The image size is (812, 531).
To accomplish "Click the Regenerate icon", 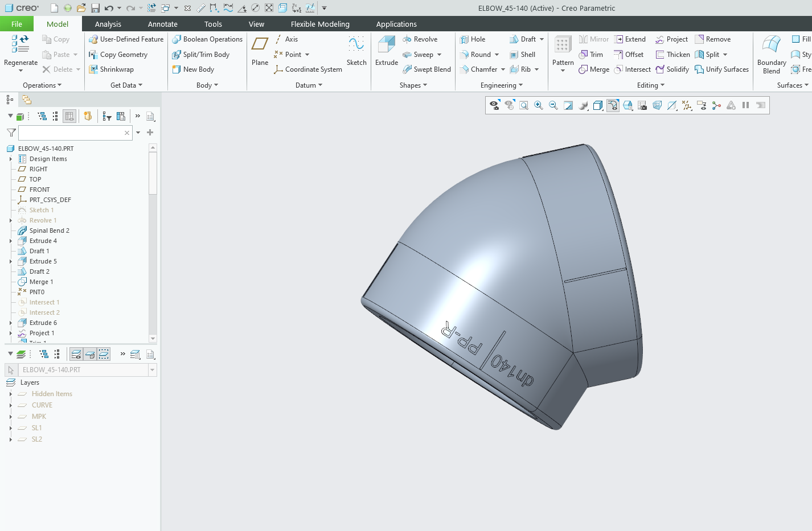I will (x=20, y=44).
